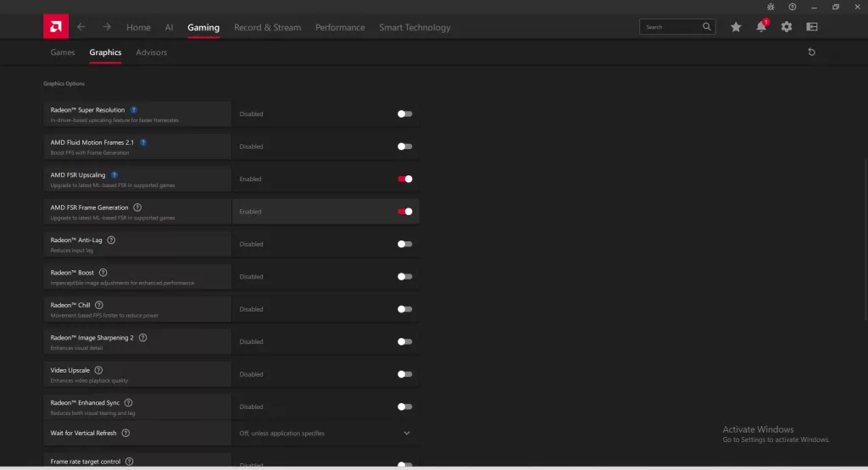
Task: Open the Smart Technology tab
Action: pyautogui.click(x=415, y=27)
